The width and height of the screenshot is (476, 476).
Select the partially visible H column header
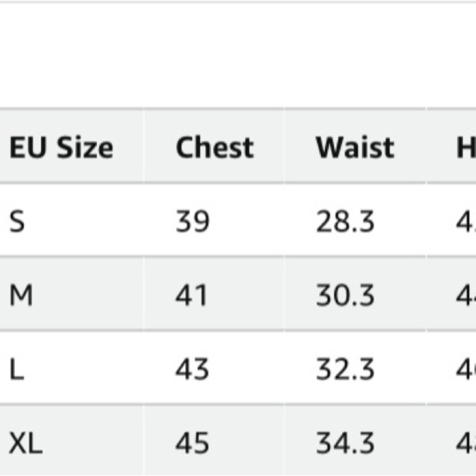point(466,148)
